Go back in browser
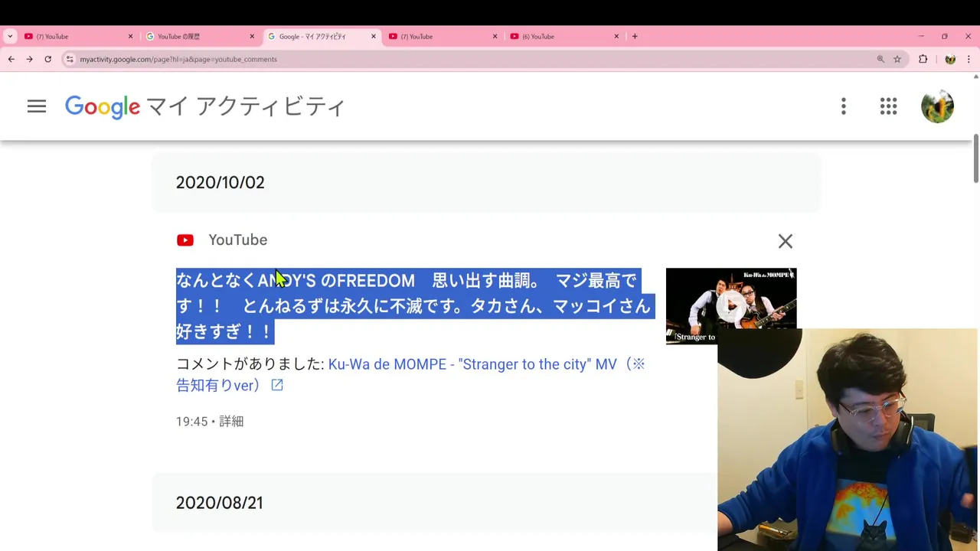 click(11, 59)
